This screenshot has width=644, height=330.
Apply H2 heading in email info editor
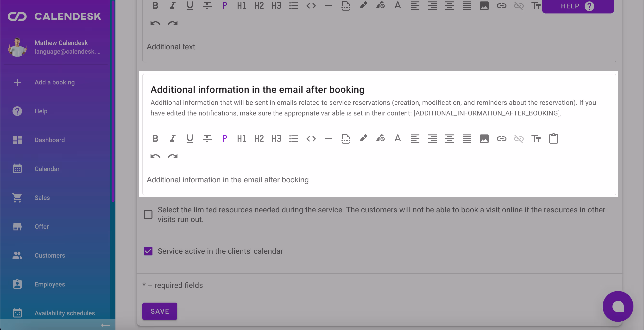(x=259, y=139)
